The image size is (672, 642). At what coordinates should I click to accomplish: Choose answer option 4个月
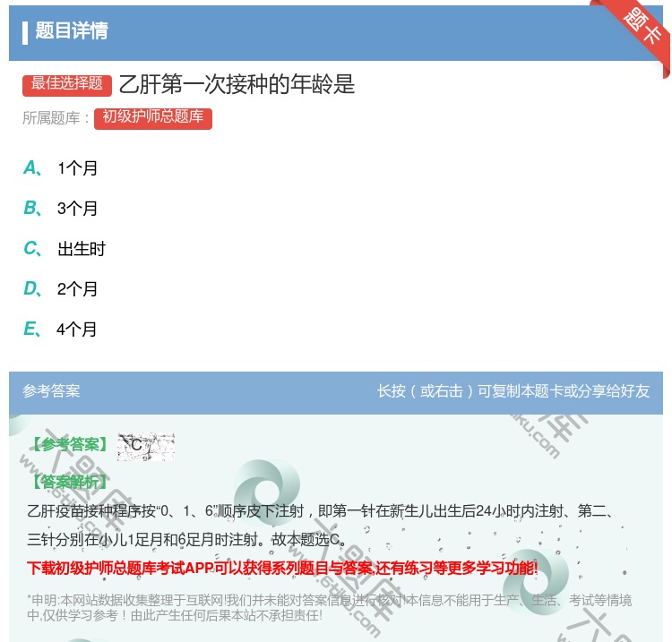77,330
